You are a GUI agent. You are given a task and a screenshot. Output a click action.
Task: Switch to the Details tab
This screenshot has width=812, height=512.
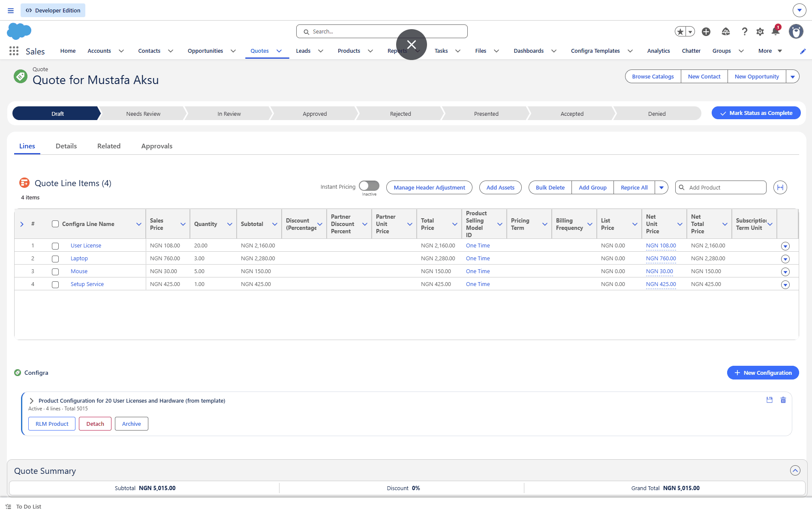(66, 146)
